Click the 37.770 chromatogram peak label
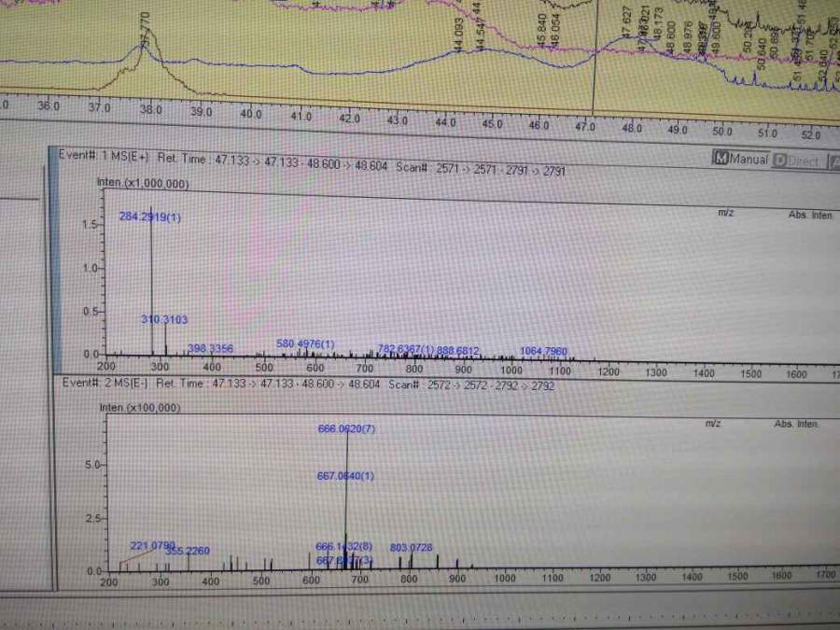 tap(145, 28)
